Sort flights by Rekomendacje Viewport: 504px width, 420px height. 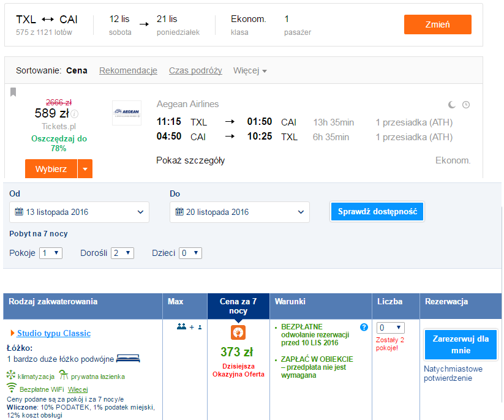point(128,70)
